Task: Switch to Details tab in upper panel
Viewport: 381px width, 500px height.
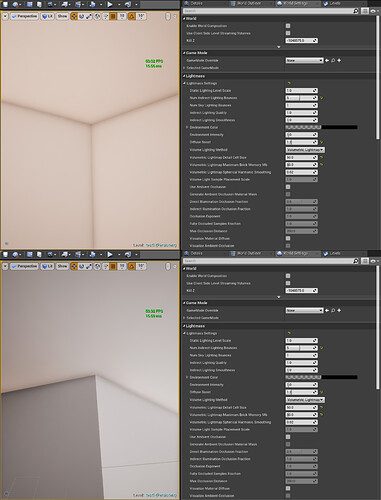Action: coord(193,3)
